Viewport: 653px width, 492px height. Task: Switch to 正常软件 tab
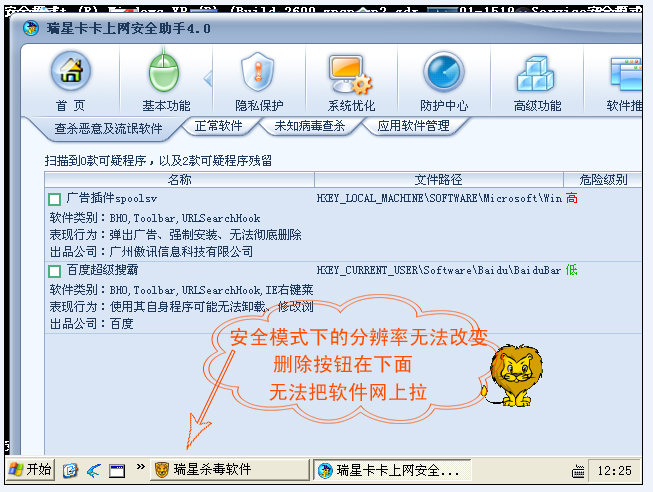point(219,125)
